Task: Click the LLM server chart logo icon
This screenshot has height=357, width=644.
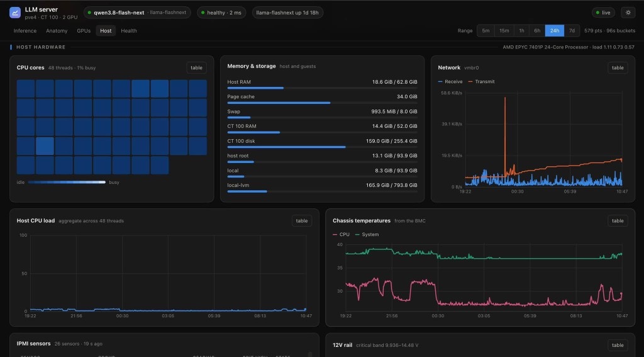Action: pyautogui.click(x=15, y=13)
